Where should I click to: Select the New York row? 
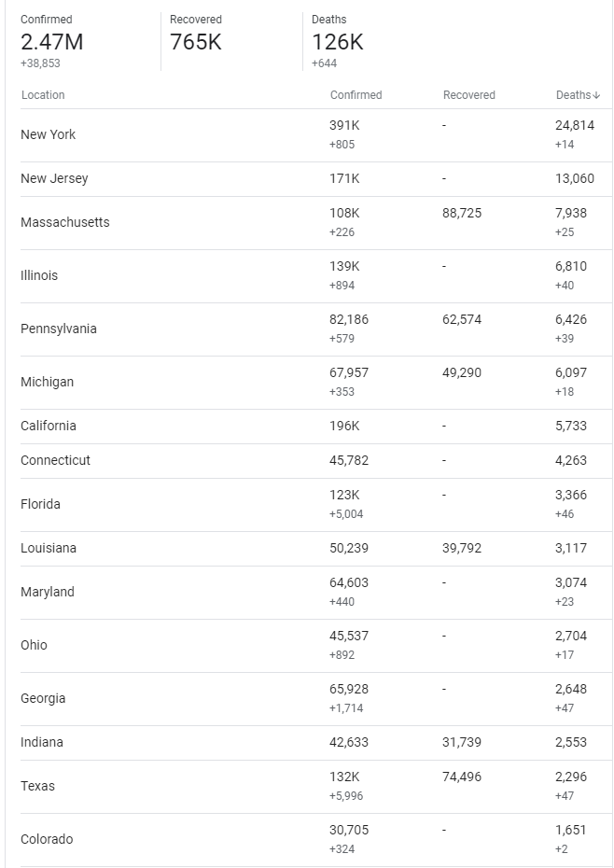click(x=49, y=134)
